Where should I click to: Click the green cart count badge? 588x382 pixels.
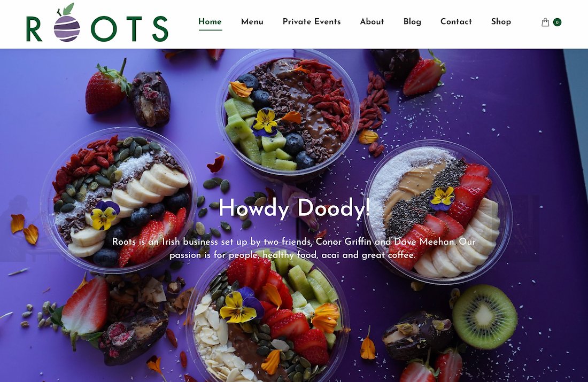(x=557, y=22)
